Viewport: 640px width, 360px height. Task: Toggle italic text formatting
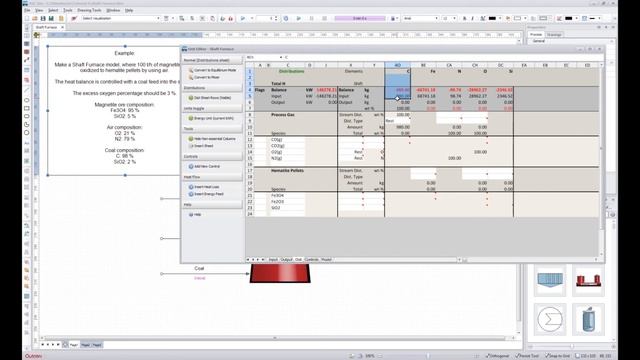click(473, 18)
